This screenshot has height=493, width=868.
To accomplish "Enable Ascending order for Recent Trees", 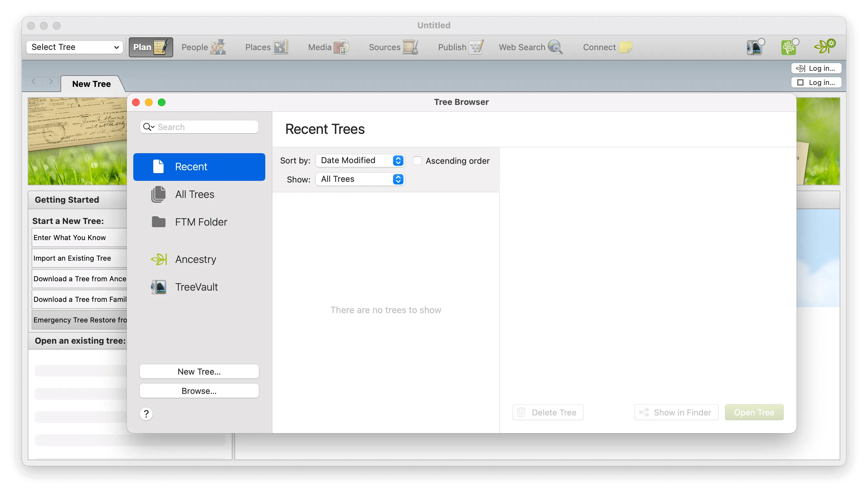I will pyautogui.click(x=417, y=161).
